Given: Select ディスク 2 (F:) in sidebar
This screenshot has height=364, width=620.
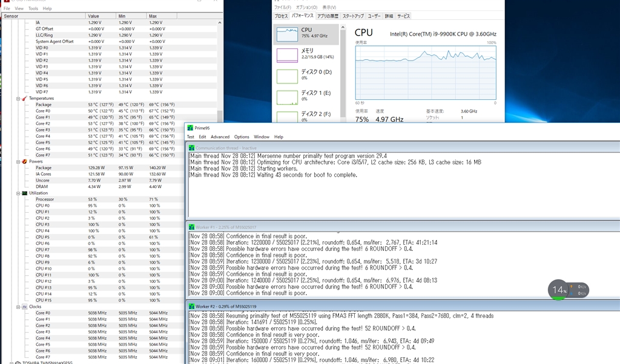Looking at the screenshot, I should [x=306, y=115].
